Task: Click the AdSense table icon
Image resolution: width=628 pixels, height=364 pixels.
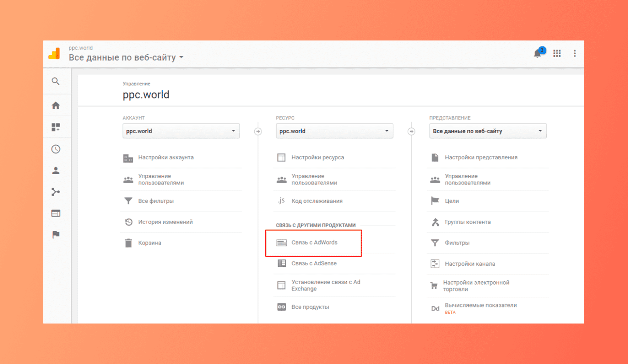Action: [282, 263]
